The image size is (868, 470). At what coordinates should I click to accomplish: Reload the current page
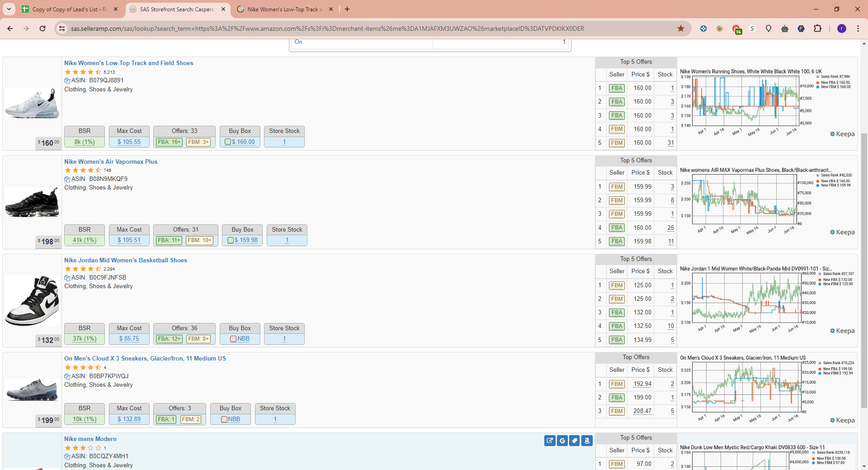point(42,28)
